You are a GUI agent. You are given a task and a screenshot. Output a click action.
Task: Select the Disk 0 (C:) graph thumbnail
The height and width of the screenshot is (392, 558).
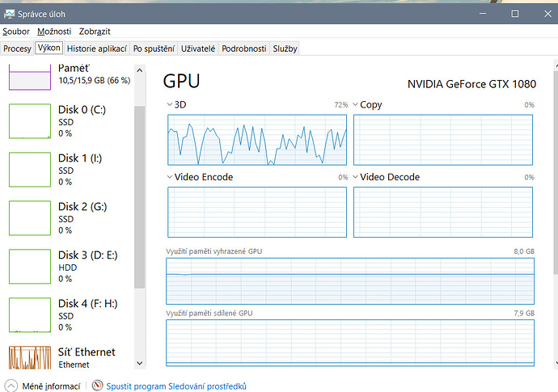click(29, 121)
